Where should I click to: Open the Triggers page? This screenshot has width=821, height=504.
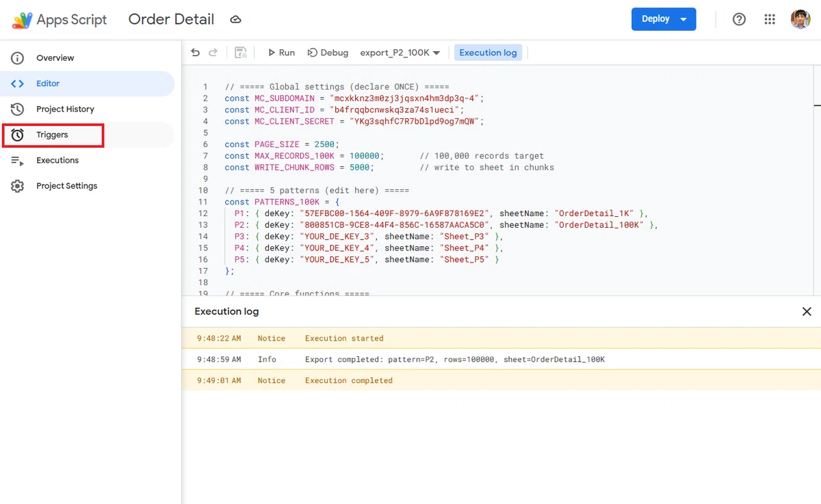point(88,135)
